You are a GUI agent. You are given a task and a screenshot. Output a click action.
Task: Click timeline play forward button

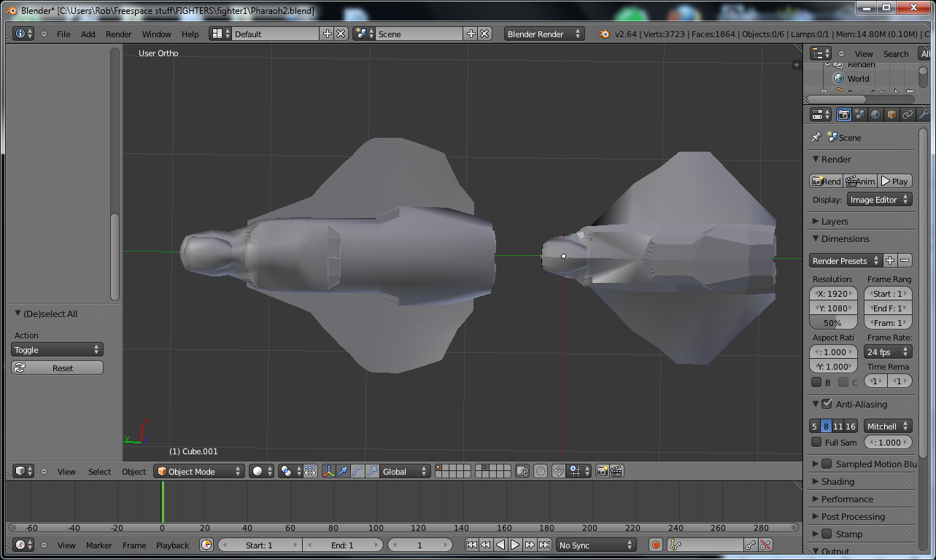click(515, 545)
